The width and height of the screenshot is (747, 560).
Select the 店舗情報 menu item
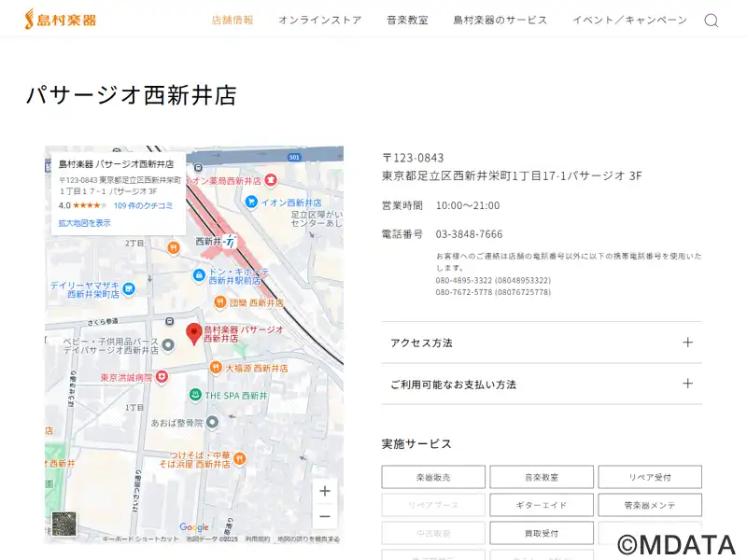pos(233,20)
